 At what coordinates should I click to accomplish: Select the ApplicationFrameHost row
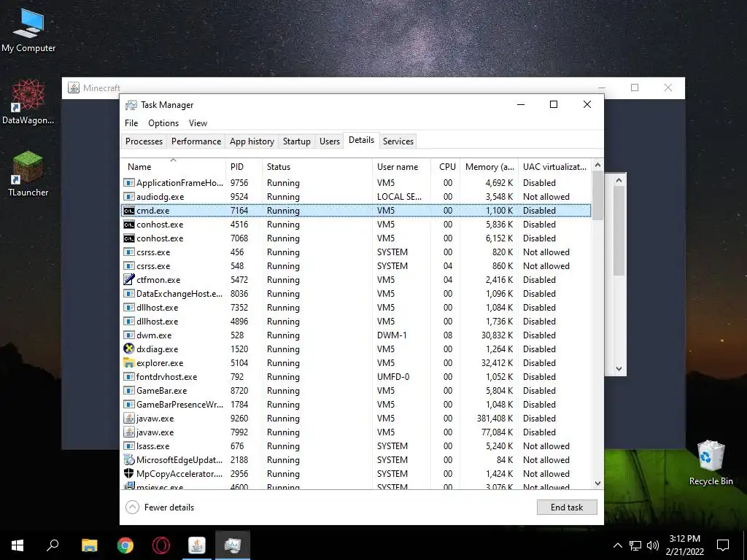(356, 183)
